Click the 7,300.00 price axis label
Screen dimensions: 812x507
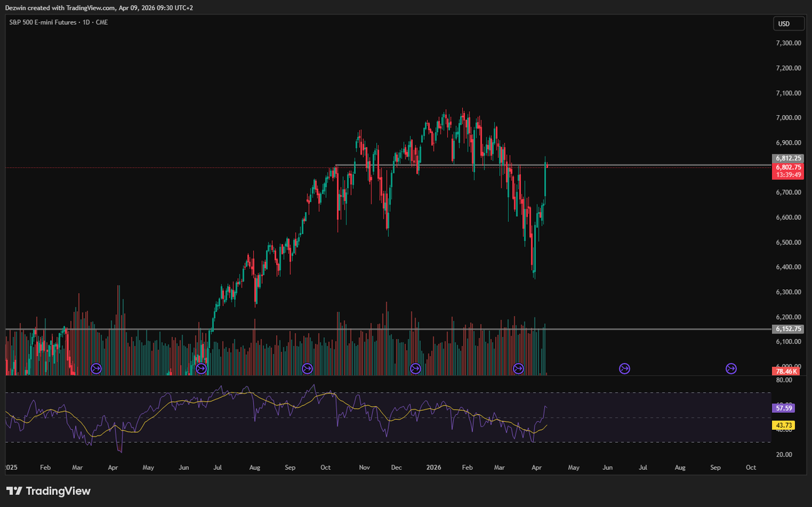tap(788, 43)
